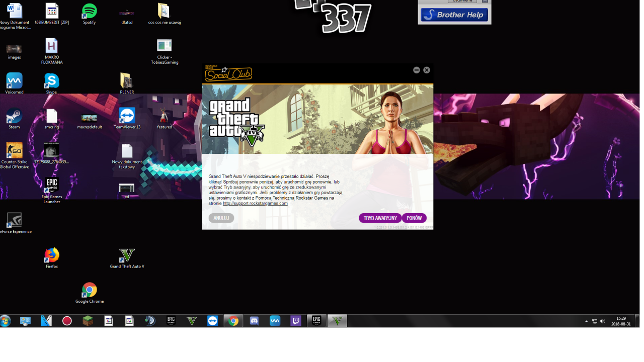Open the Steam desktop icon
644x362 pixels.
(x=14, y=118)
